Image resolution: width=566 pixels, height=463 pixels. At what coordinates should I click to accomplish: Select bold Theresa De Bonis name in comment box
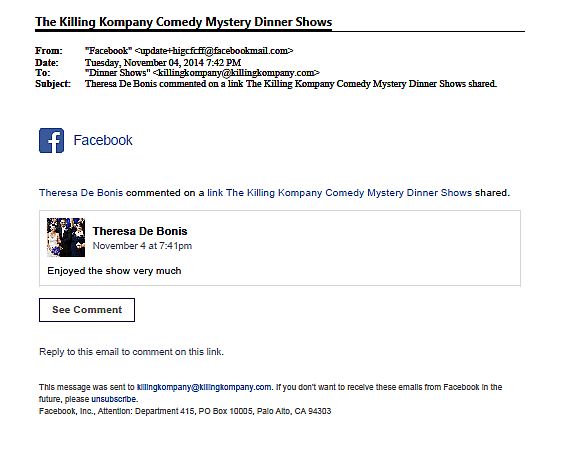pos(140,231)
